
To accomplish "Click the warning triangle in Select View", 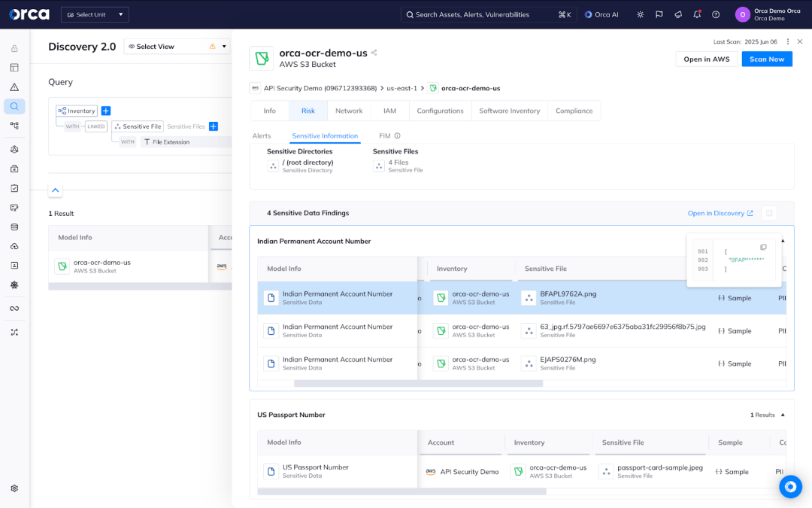I will (x=212, y=46).
